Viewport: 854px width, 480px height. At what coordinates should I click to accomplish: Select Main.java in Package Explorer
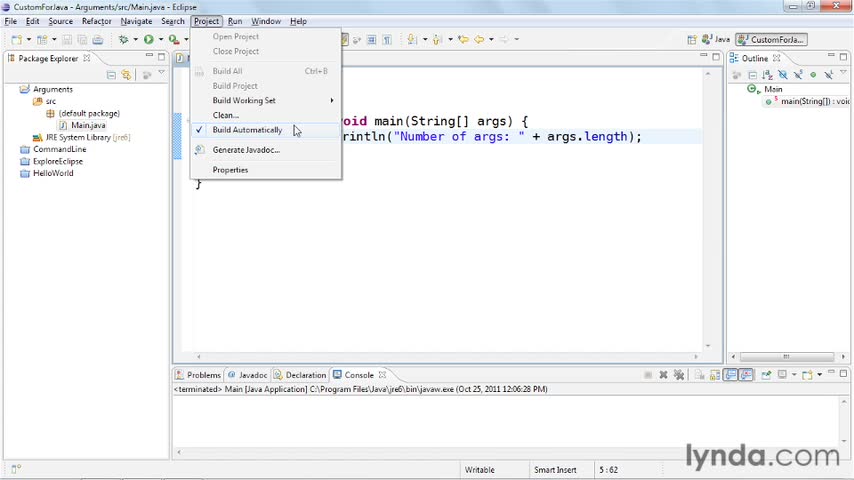(x=87, y=125)
